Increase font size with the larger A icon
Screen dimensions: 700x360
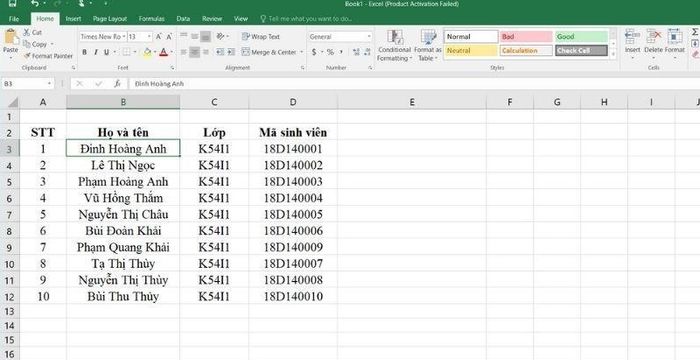coord(160,37)
